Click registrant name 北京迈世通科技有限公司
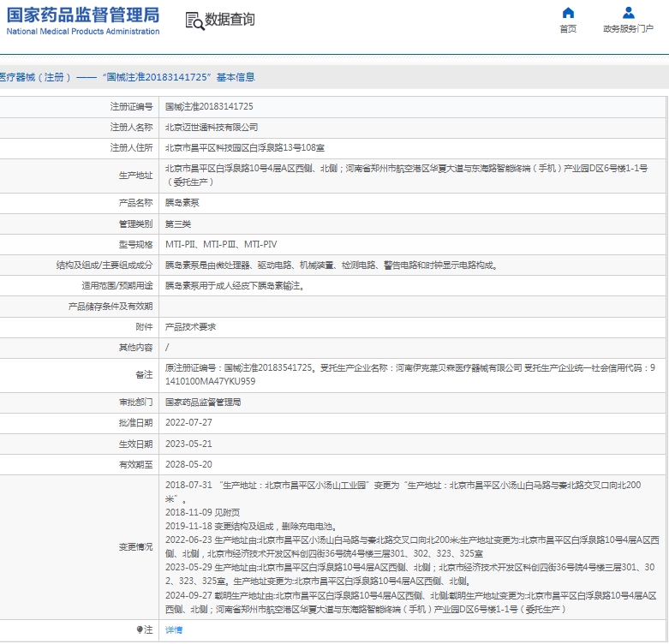Viewport: 669px width, 644px height. coord(212,127)
